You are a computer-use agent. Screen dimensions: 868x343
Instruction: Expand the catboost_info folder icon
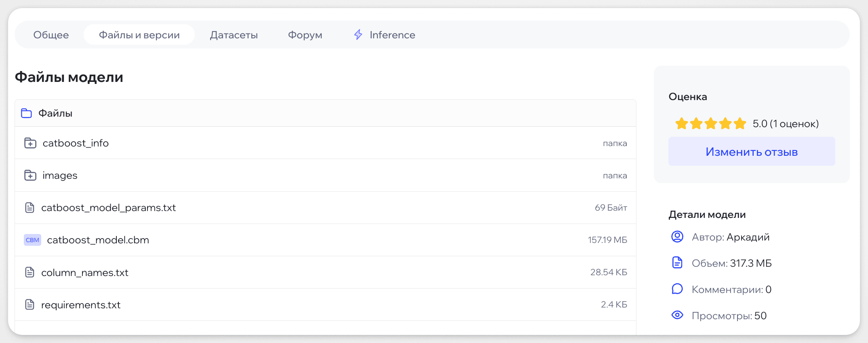(30, 143)
